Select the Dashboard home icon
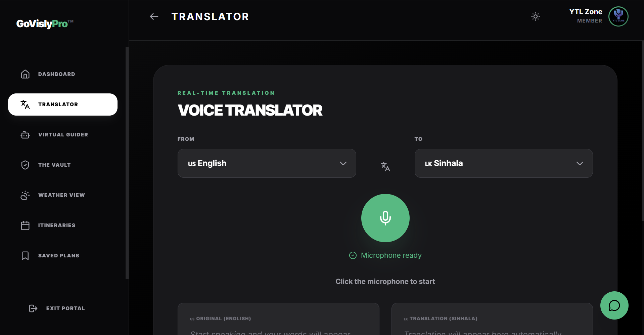Viewport: 644px width, 335px height. pos(25,74)
